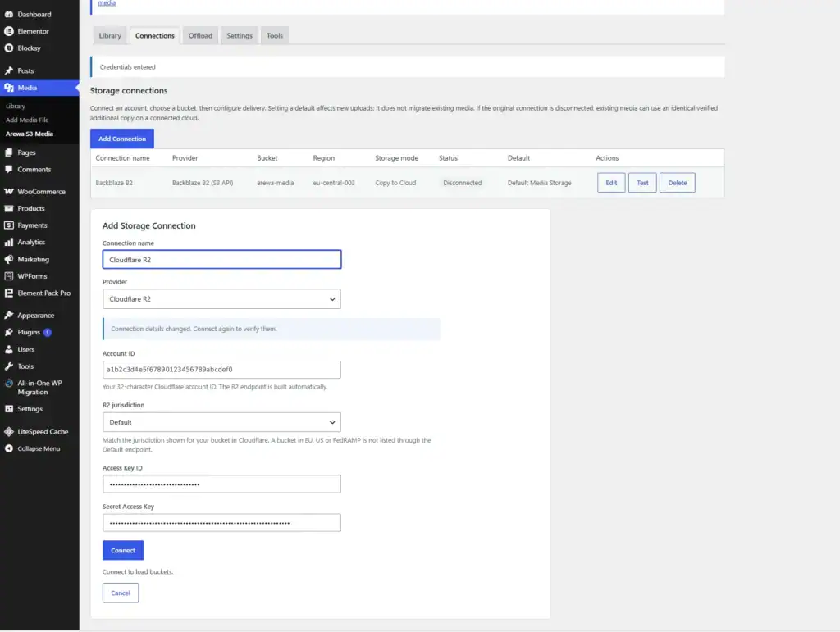The width and height of the screenshot is (840, 632).
Task: Click the LiteSpeed Cache diamond icon
Action: tap(8, 431)
